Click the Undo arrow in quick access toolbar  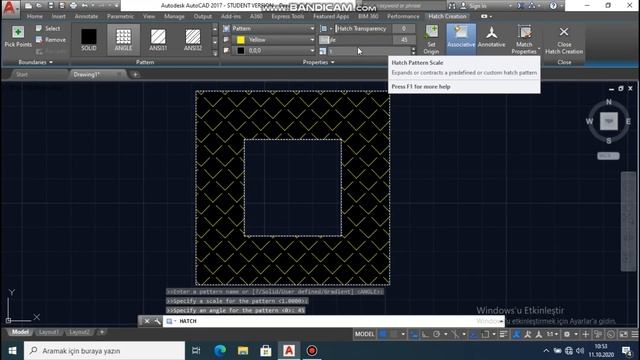pyautogui.click(x=84, y=6)
